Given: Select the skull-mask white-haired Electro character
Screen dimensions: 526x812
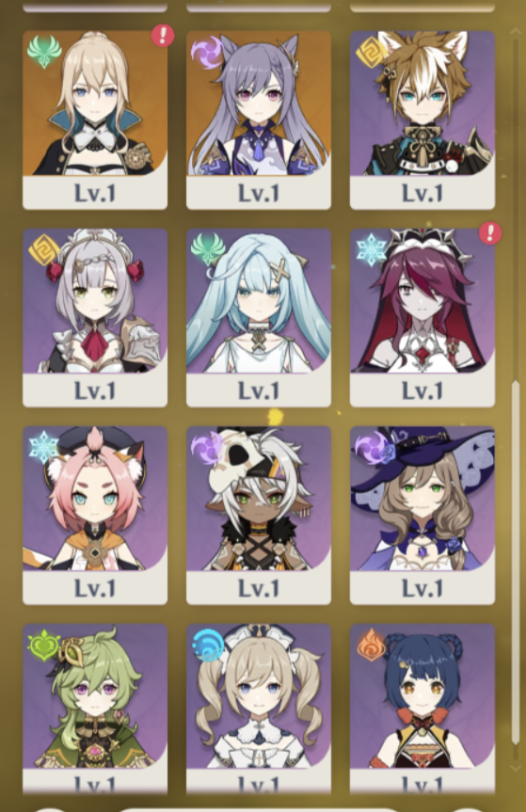Looking at the screenshot, I should point(259,516).
